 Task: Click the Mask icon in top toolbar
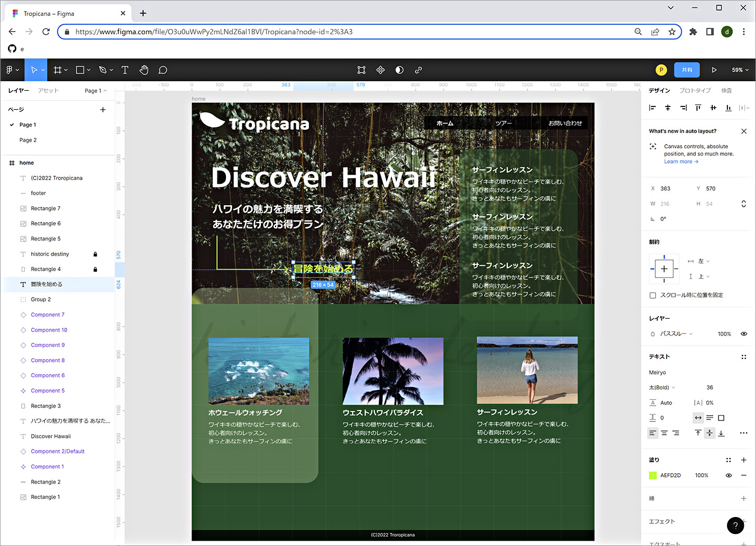[x=399, y=70]
